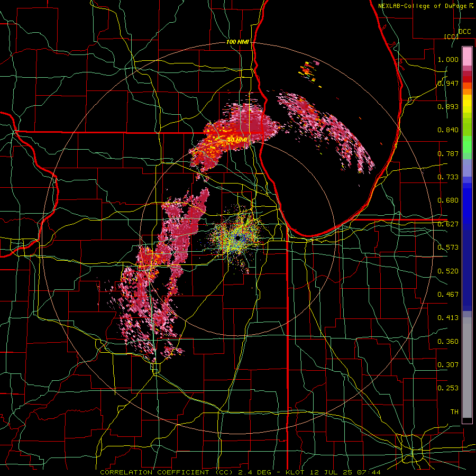Pick the light pink color bar segment near 1.000
The image size is (476, 476).
point(467,57)
